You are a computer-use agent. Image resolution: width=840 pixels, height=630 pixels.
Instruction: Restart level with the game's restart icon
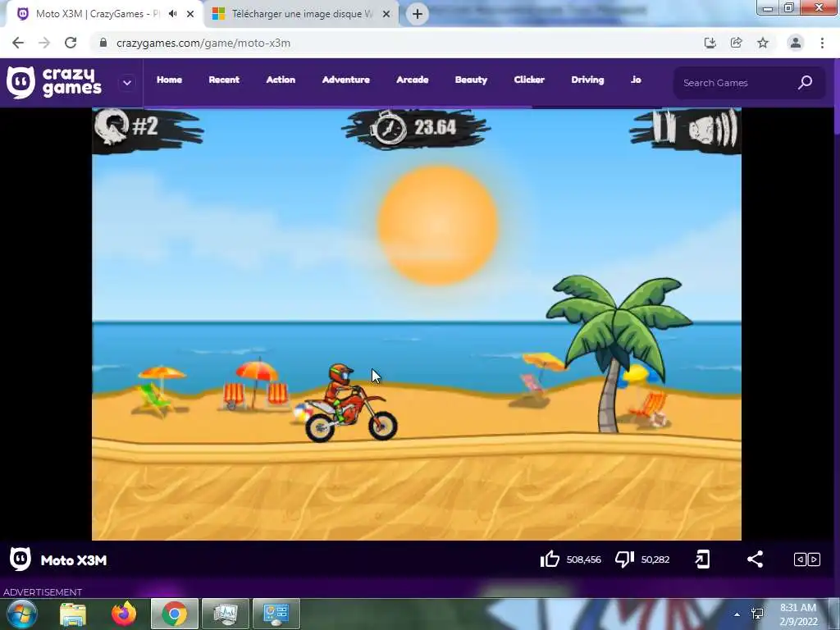tap(112, 126)
